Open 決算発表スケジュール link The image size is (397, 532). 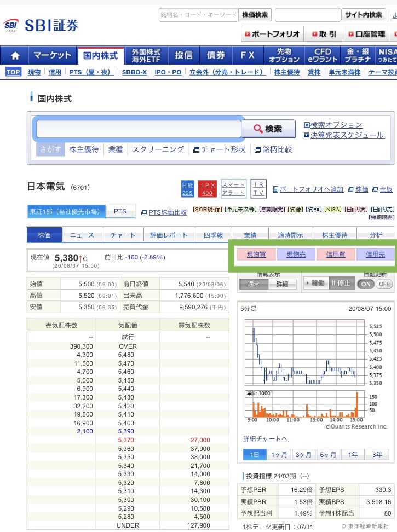tap(344, 135)
